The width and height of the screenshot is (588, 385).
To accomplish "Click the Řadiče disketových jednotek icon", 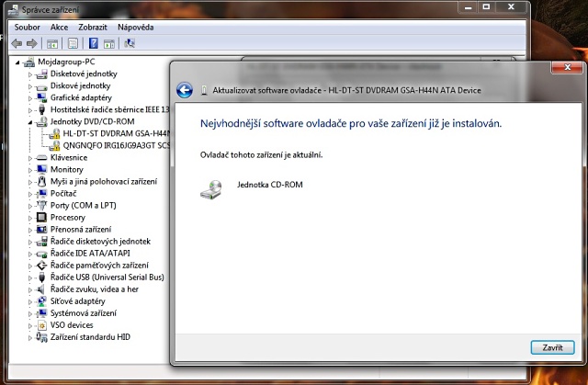I will tap(41, 242).
